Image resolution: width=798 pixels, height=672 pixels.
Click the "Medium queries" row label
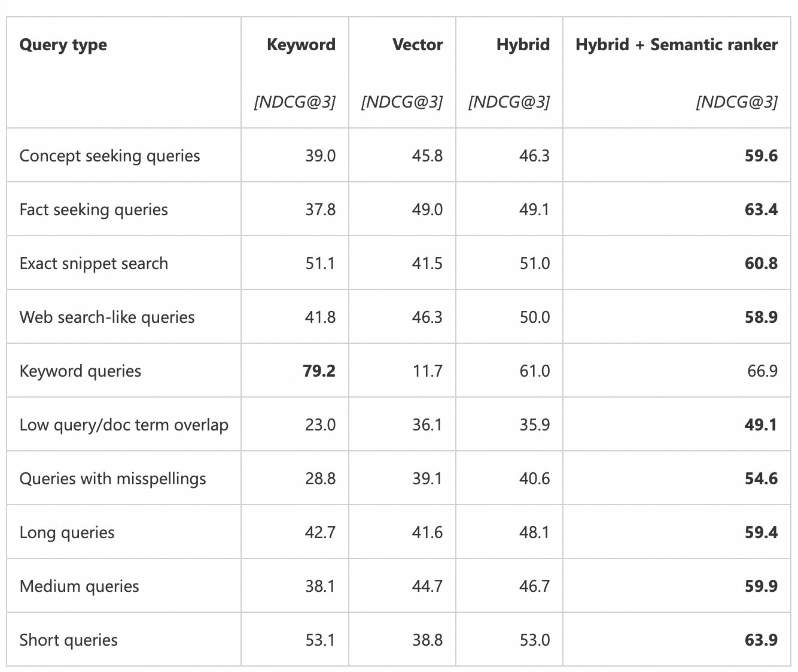[x=79, y=587]
